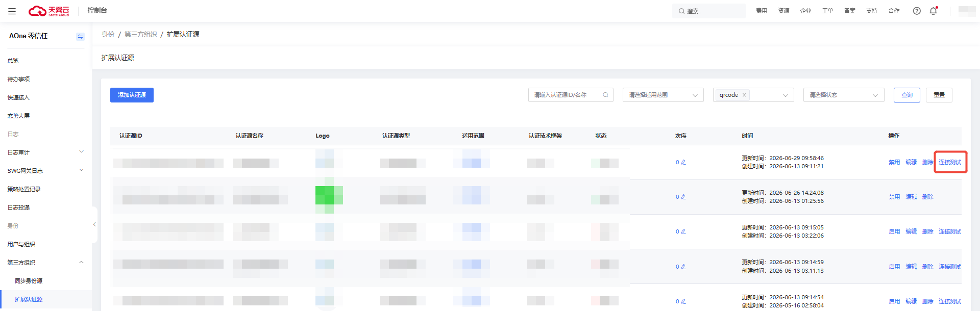Click 连接测试 in the first row

(950, 162)
